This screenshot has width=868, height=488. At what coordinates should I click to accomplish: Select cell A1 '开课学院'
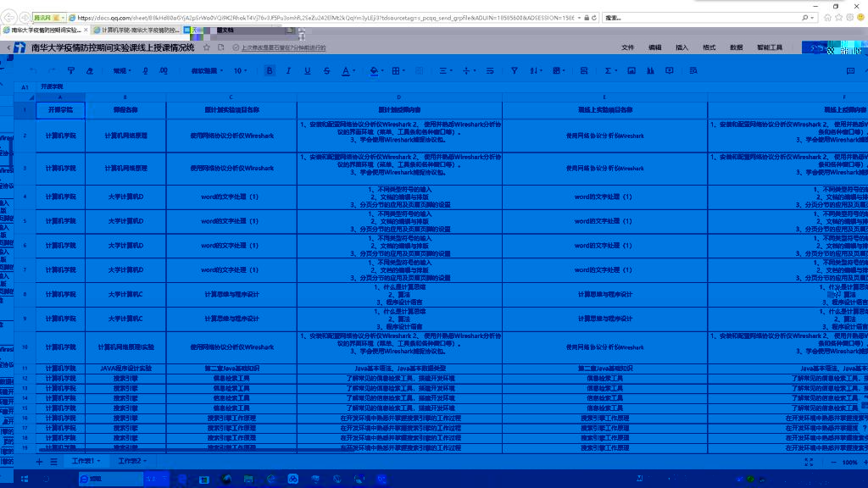(x=60, y=110)
